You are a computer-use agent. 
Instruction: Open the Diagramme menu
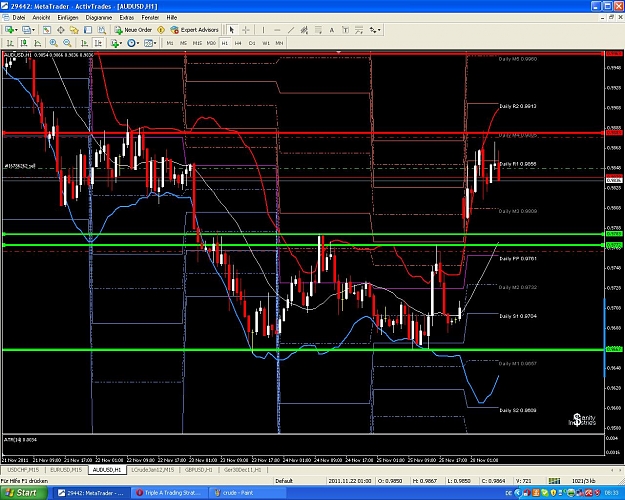pos(98,18)
